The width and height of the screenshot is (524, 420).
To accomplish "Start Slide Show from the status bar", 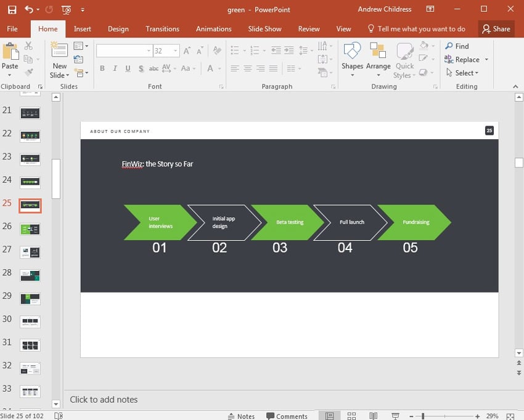I will 396,416.
